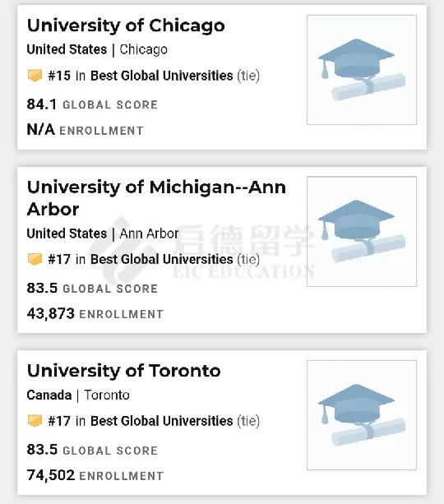This screenshot has height=504, width=444.
Task: Click the gold badge icon in Michigan card
Action: tap(35, 259)
